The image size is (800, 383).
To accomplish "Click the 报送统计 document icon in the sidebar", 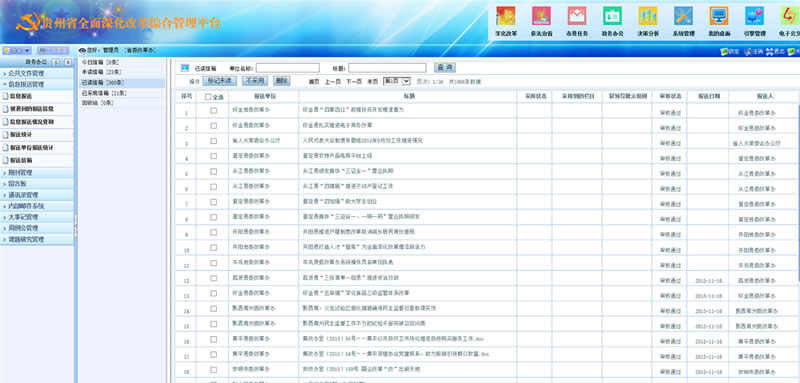I will (x=6, y=135).
